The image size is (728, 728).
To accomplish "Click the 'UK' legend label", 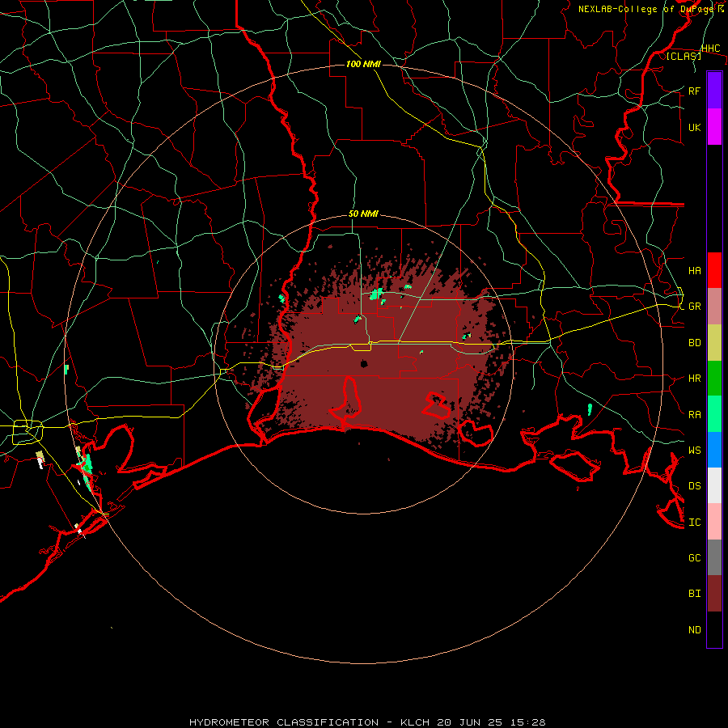I will 694,127.
